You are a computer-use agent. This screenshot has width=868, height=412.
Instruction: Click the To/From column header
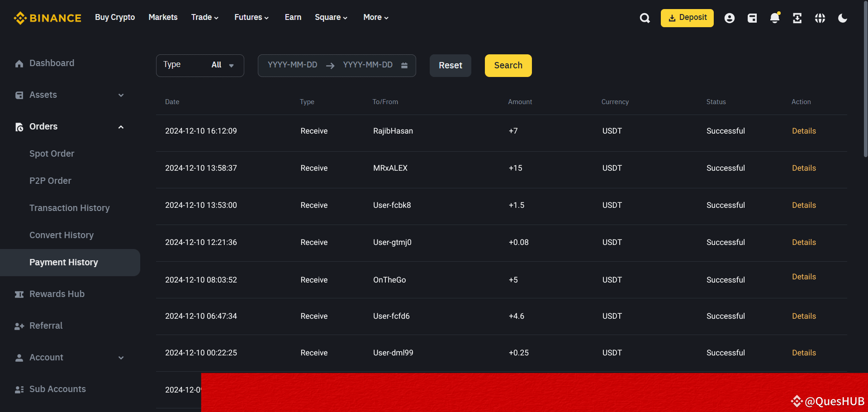(x=385, y=102)
